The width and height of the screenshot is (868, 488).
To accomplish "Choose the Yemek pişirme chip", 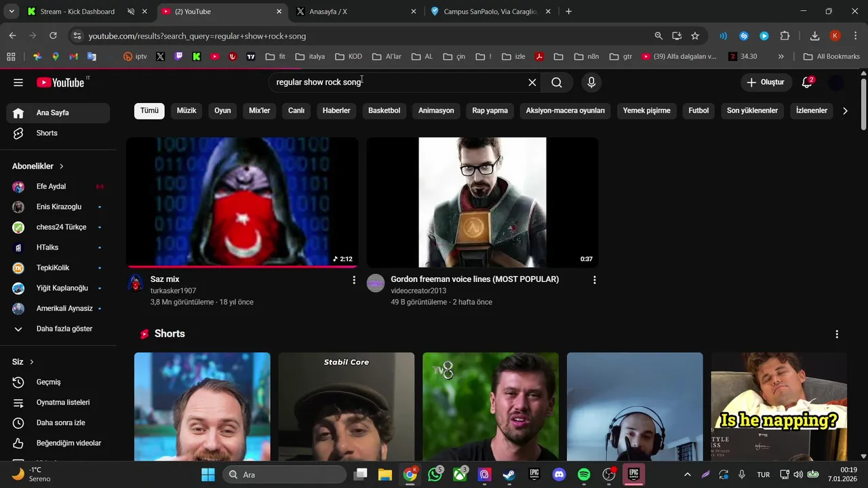I will coord(646,110).
